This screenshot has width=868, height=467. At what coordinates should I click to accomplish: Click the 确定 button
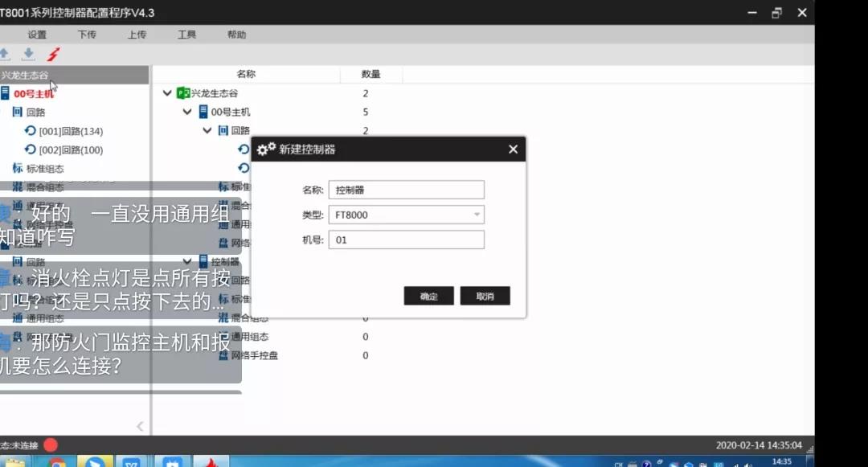(428, 296)
